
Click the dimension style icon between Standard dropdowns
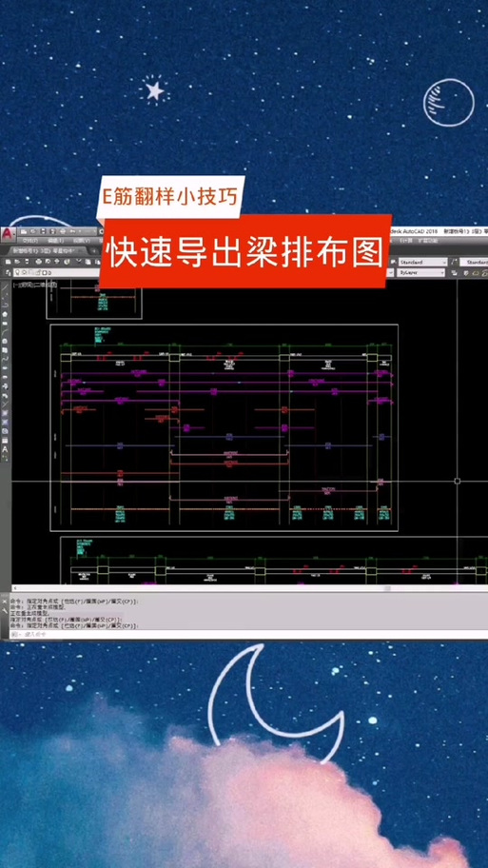tap(455, 262)
